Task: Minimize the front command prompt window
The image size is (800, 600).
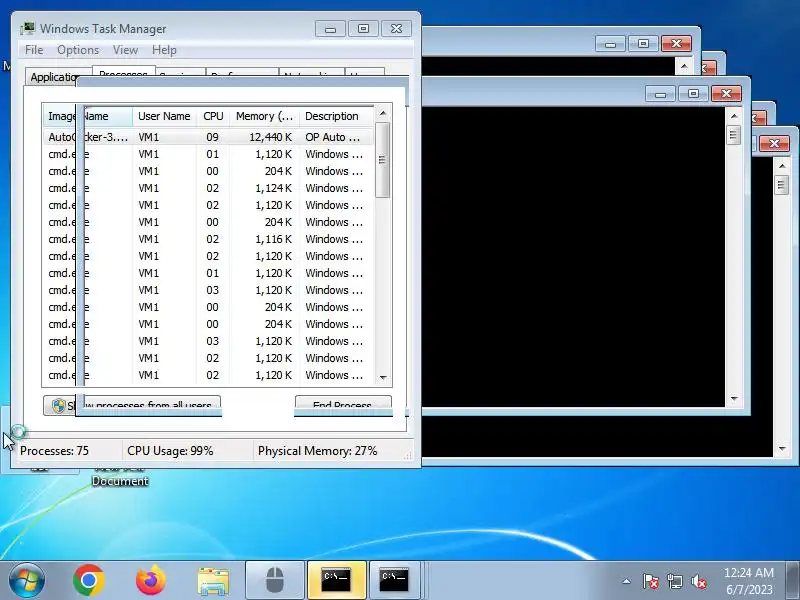Action: click(x=660, y=94)
